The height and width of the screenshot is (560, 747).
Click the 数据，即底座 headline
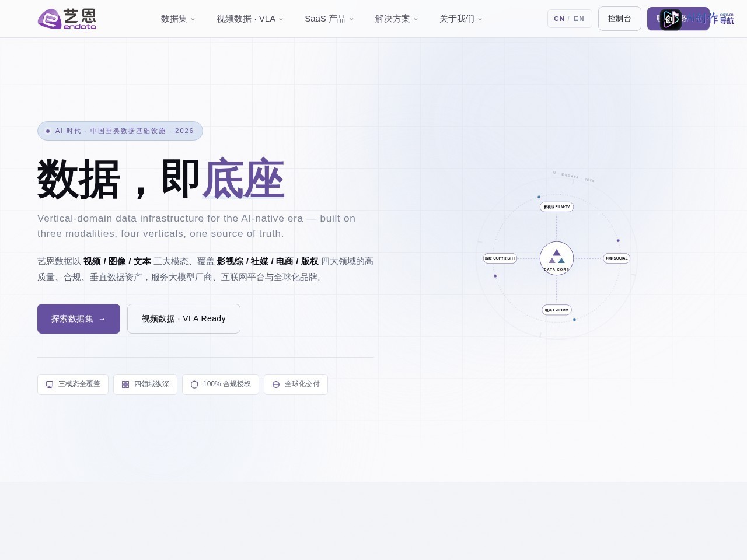161,178
